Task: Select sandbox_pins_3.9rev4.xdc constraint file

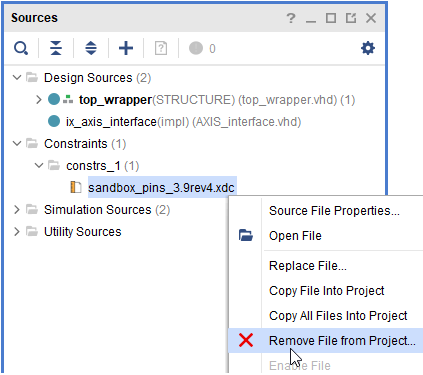Action: 161,188
